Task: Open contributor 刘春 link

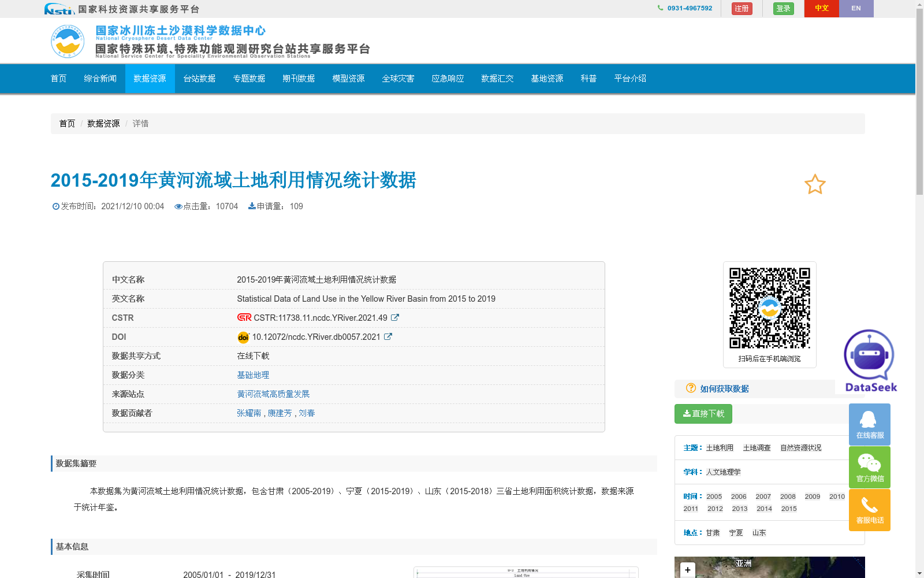Action: click(307, 413)
